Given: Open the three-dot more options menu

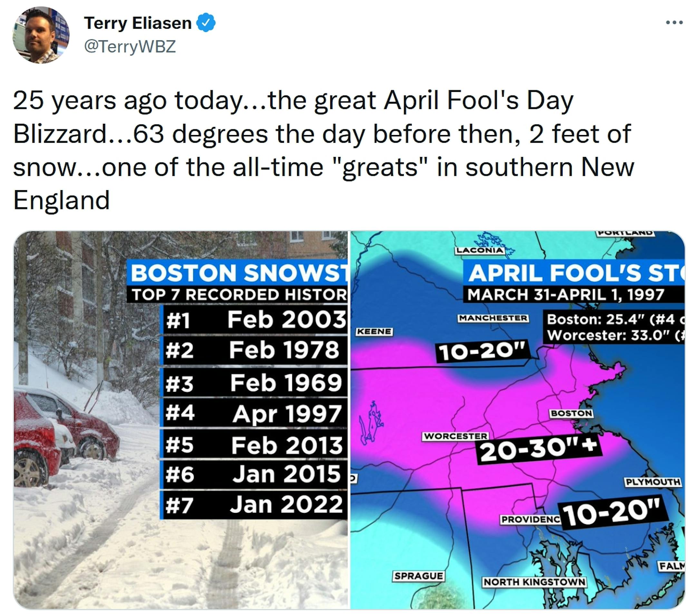Looking at the screenshot, I should point(674,23).
